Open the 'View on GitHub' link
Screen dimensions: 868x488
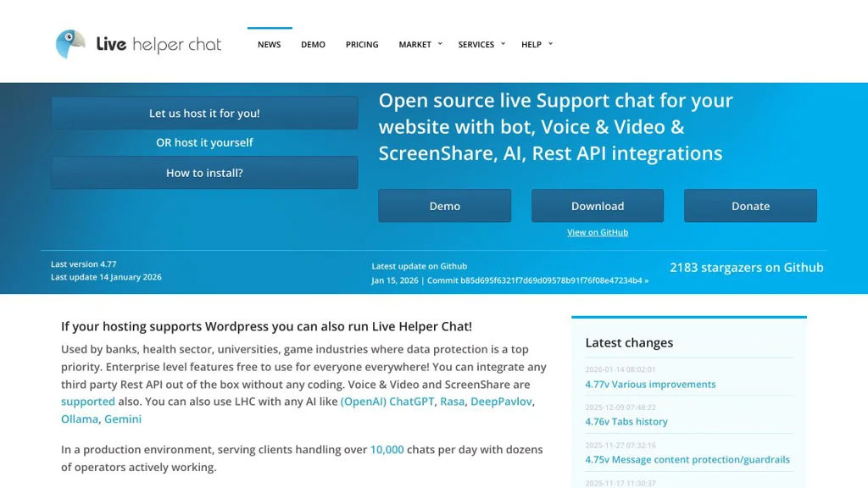(598, 232)
